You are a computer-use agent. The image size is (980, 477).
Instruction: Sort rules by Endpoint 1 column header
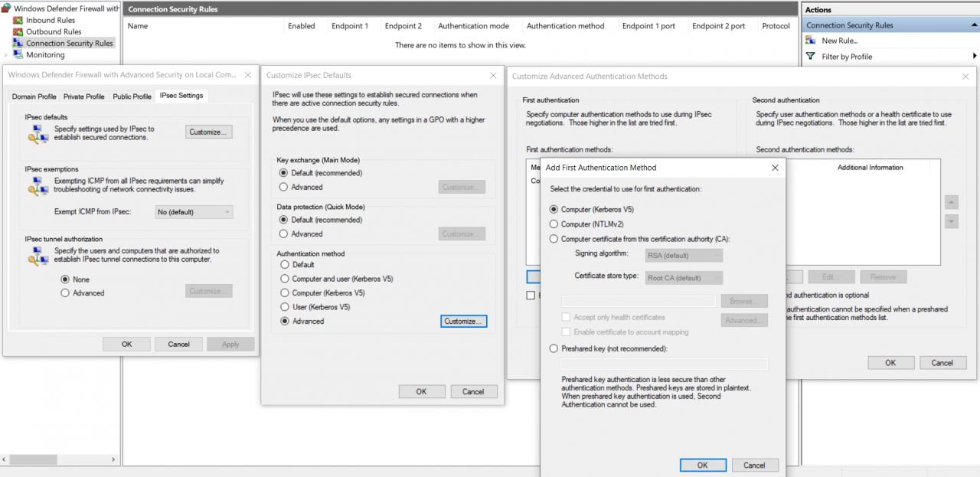350,26
